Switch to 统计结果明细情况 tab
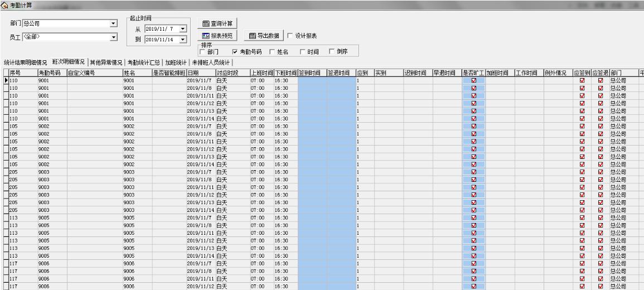This screenshot has height=290, width=644. [x=26, y=63]
